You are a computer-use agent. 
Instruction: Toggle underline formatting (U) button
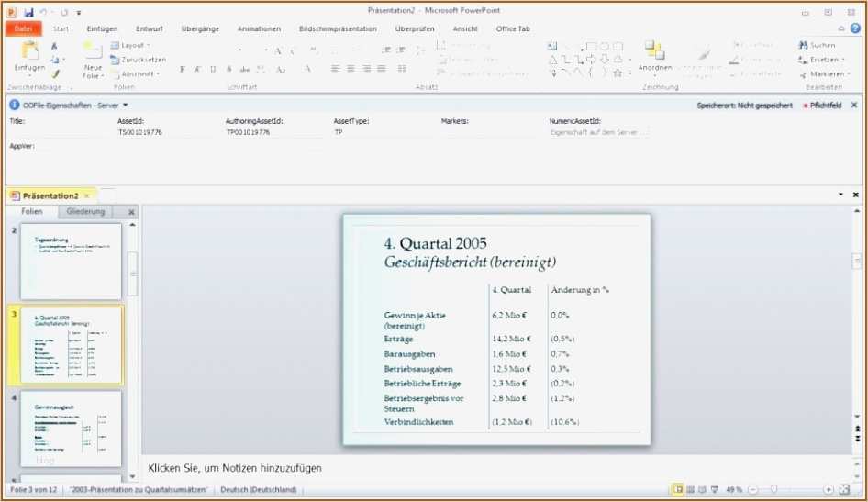(x=214, y=69)
